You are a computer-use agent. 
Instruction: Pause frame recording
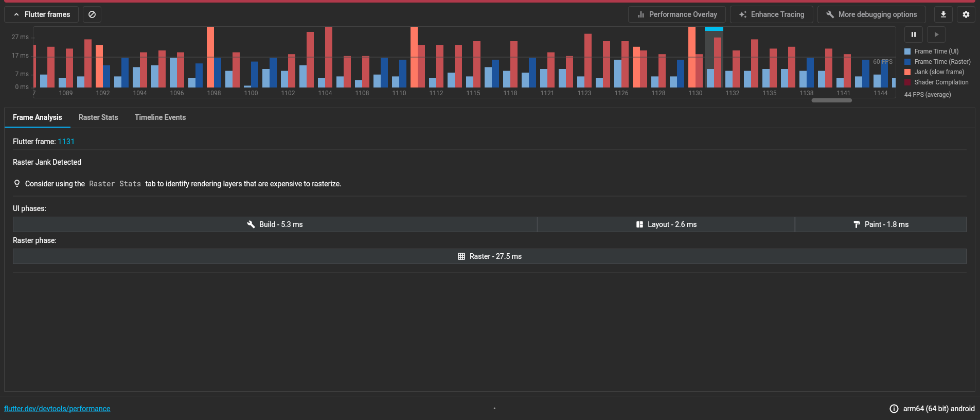913,34
